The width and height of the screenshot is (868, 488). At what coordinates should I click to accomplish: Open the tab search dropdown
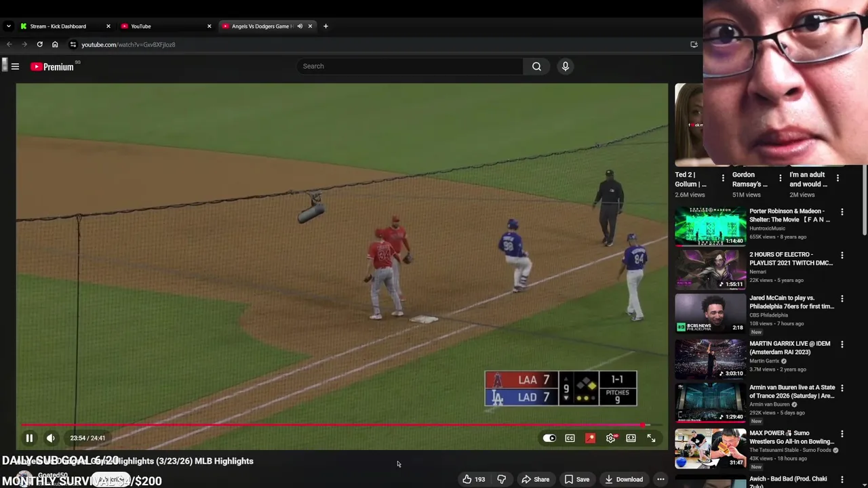tap(8, 26)
